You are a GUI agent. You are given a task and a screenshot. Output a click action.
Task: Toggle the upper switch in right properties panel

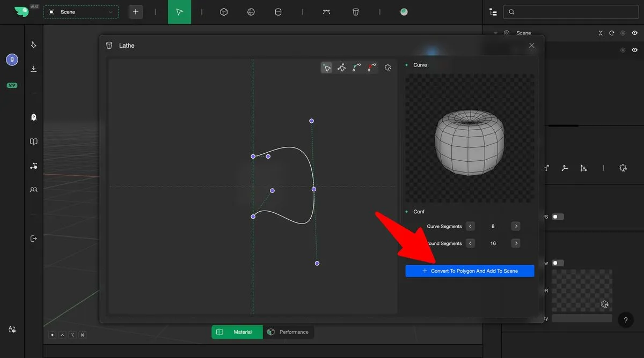coord(558,217)
